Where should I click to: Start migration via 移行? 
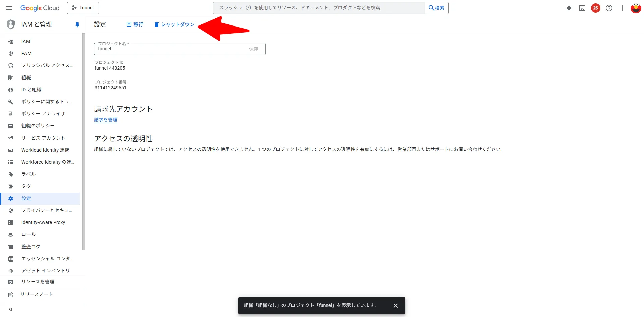click(135, 24)
